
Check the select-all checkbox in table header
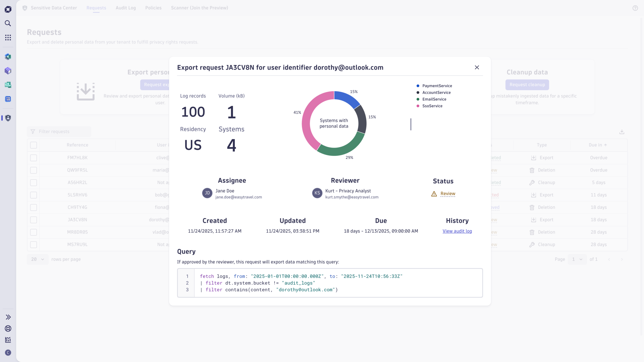(x=33, y=145)
